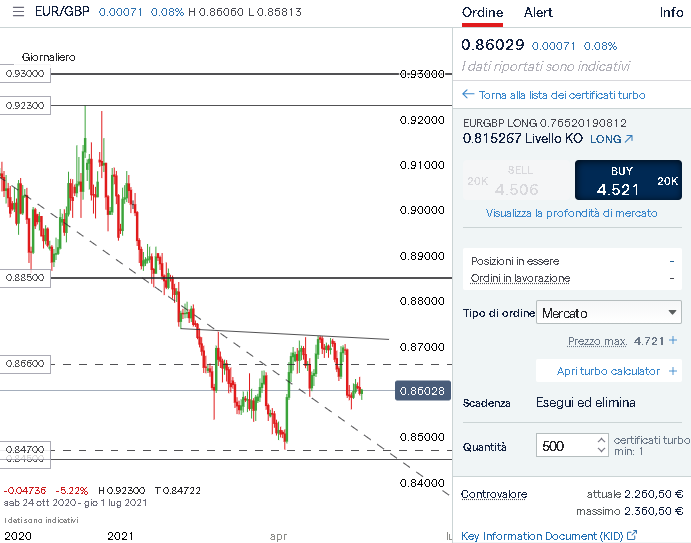Click the back arrow to the turbo certificates list
Screen dimensions: 691x543
(x=467, y=95)
